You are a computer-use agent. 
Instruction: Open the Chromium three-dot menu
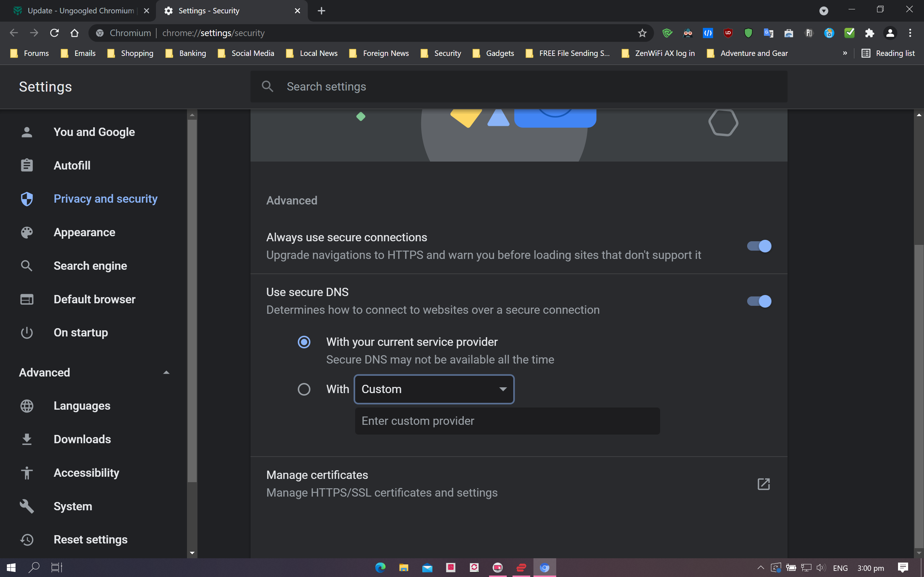[910, 33]
